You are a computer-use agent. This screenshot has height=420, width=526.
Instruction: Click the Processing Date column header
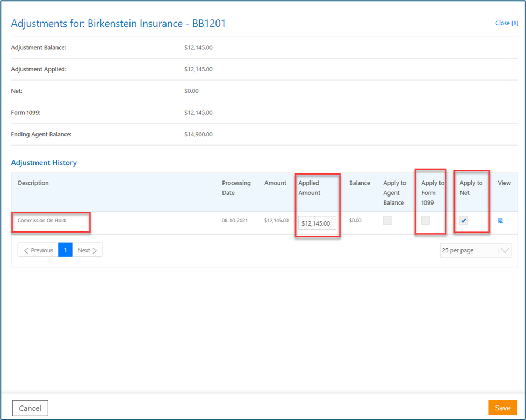coord(236,188)
